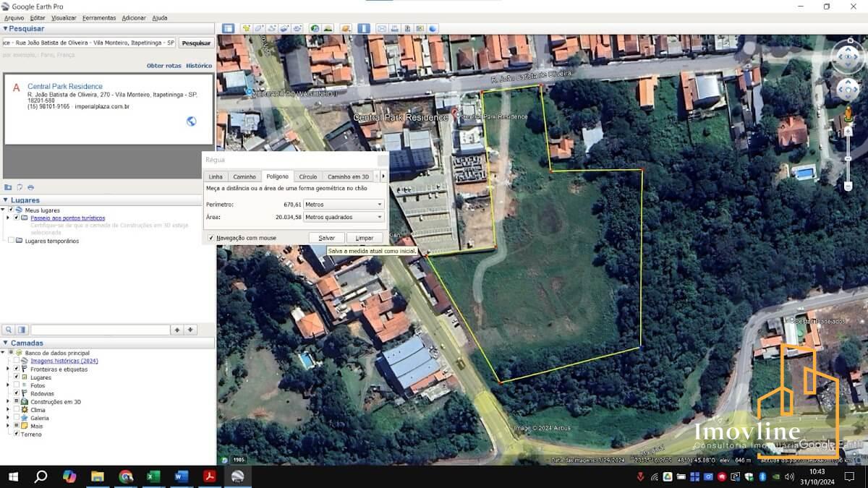Enable the Fotos layer checkbox

coord(17,385)
